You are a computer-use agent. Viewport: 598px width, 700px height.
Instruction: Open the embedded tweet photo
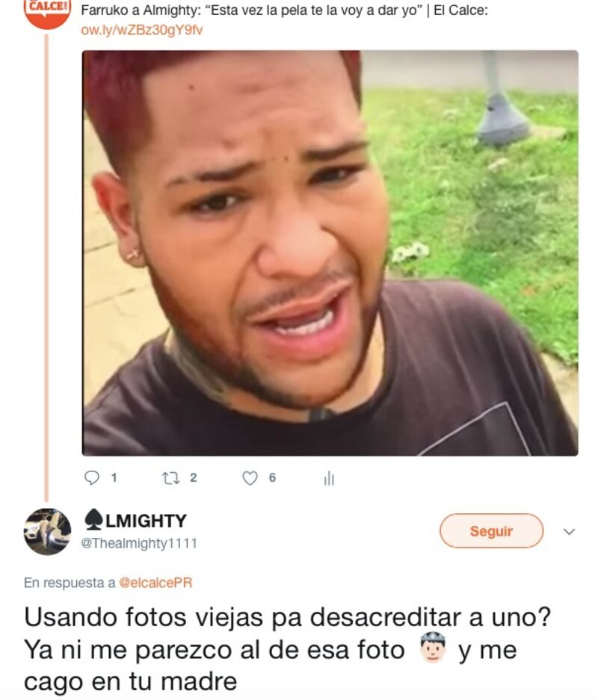click(330, 253)
